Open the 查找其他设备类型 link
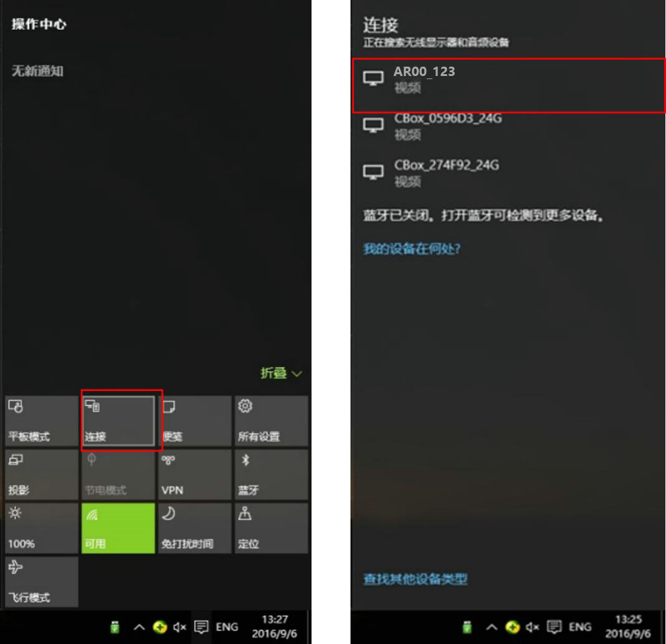The image size is (666, 644). (x=415, y=579)
